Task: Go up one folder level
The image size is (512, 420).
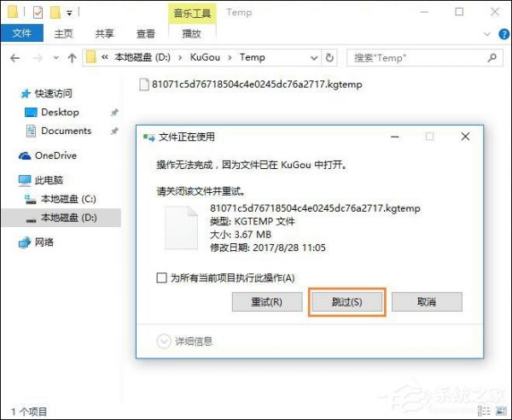Action: (x=72, y=58)
